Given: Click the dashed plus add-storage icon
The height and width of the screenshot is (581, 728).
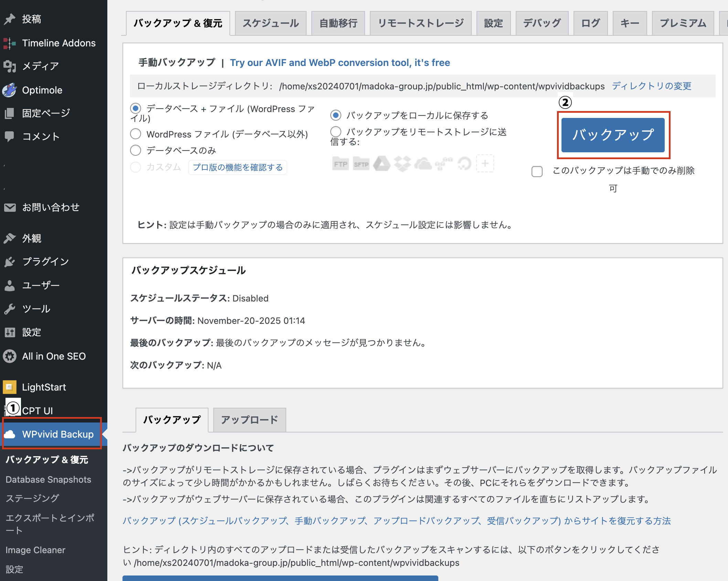Looking at the screenshot, I should [485, 164].
